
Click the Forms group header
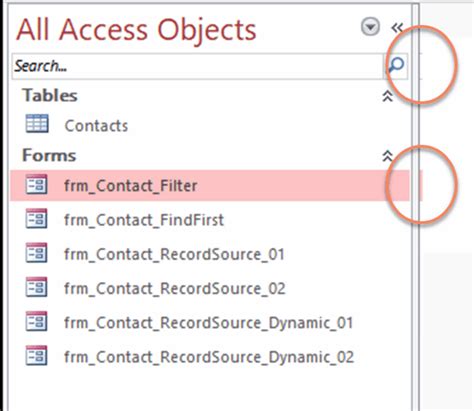click(49, 156)
